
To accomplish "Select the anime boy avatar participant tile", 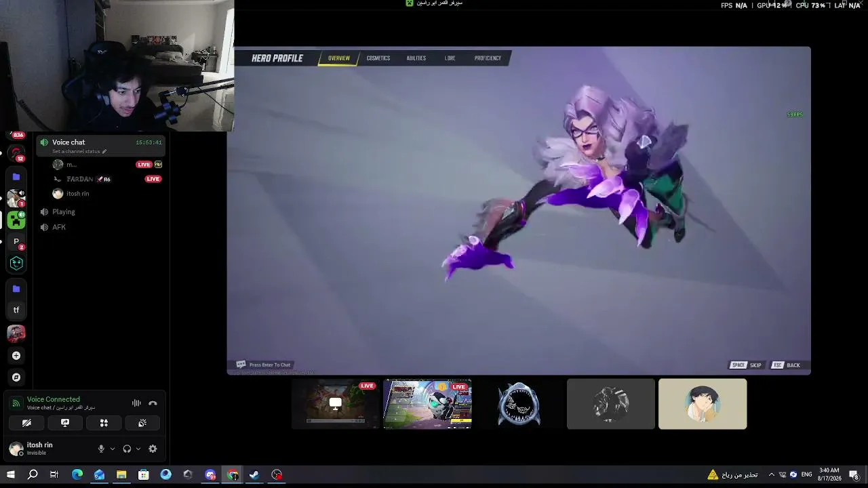I will tap(703, 404).
